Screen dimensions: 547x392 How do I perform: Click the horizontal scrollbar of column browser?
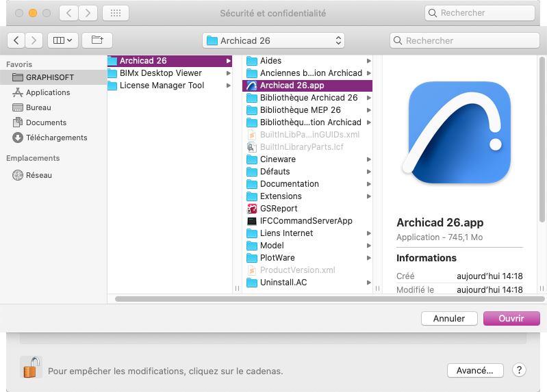(x=330, y=299)
